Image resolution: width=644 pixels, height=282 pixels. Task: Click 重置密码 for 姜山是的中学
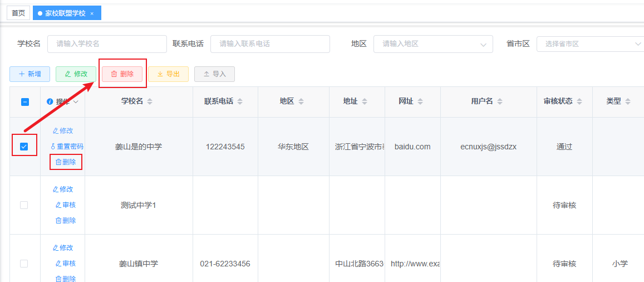pyautogui.click(x=67, y=147)
